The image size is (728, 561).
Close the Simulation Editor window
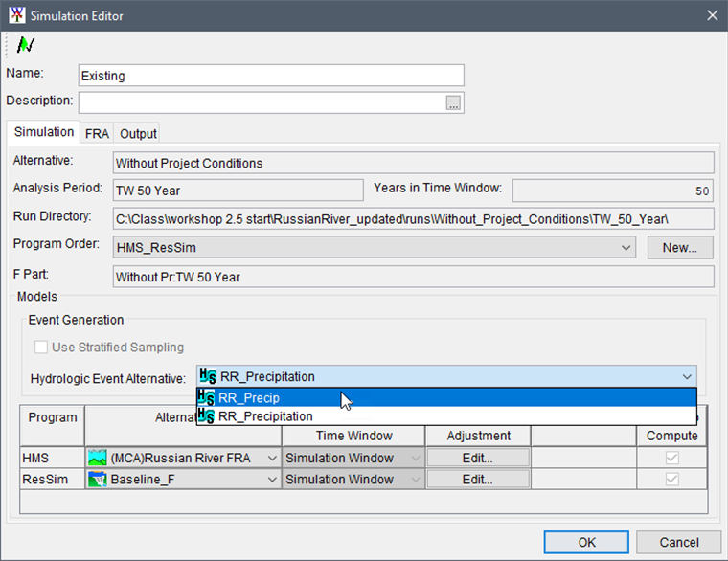coord(713,15)
